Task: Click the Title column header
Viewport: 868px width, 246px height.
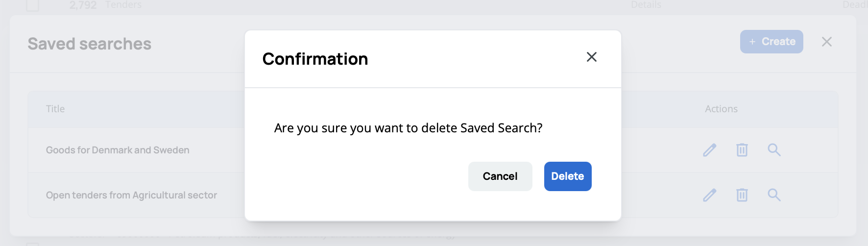Action: click(55, 109)
